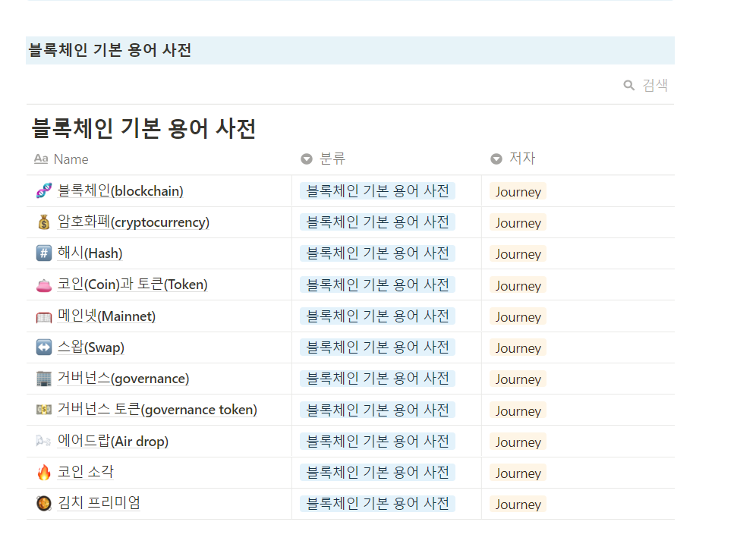Click the search magnifier icon

(x=628, y=85)
